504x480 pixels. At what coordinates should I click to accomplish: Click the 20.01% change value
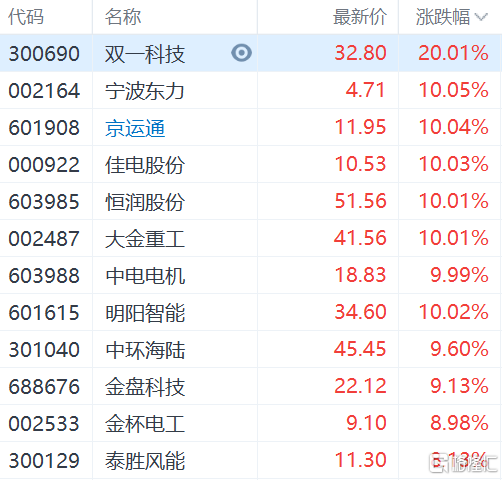pos(453,53)
